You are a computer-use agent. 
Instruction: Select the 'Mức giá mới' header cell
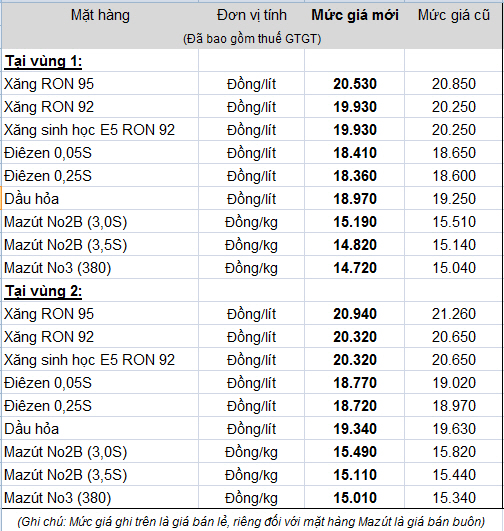tap(355, 15)
